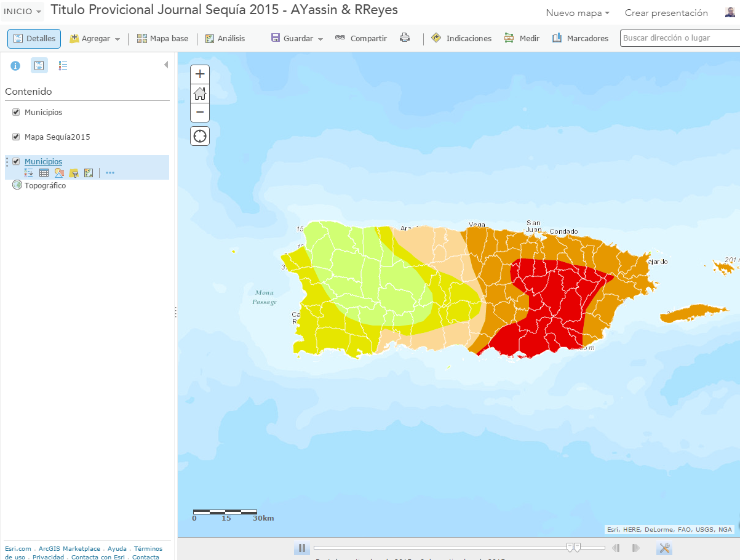The height and width of the screenshot is (560, 740).
Task: Open the underlined Municipios layer link
Action: point(43,161)
